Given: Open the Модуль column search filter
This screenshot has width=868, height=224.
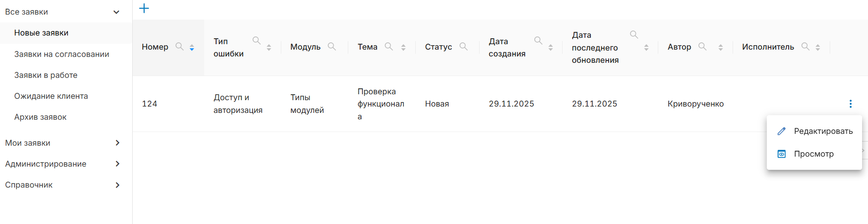Looking at the screenshot, I should (332, 46).
